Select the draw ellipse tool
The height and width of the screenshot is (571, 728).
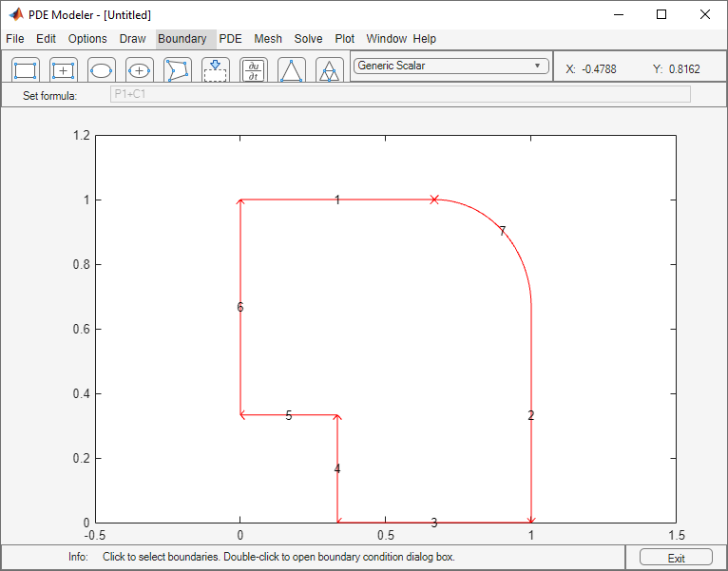tap(102, 70)
